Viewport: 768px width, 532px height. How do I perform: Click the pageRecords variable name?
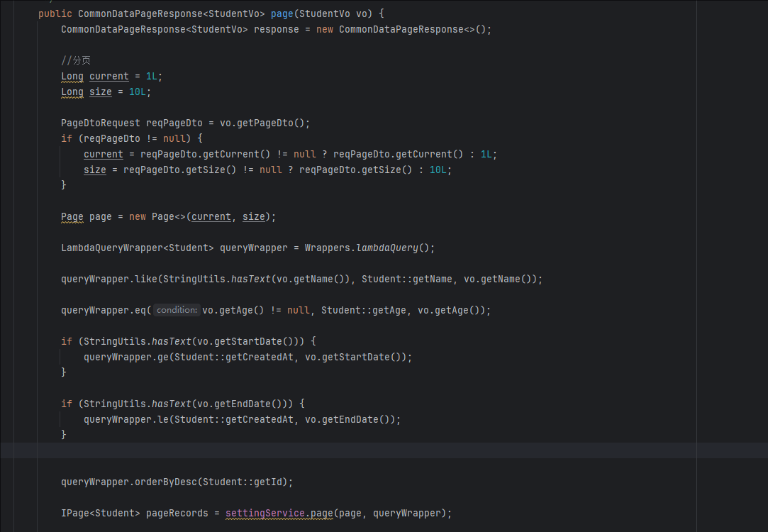pos(177,513)
